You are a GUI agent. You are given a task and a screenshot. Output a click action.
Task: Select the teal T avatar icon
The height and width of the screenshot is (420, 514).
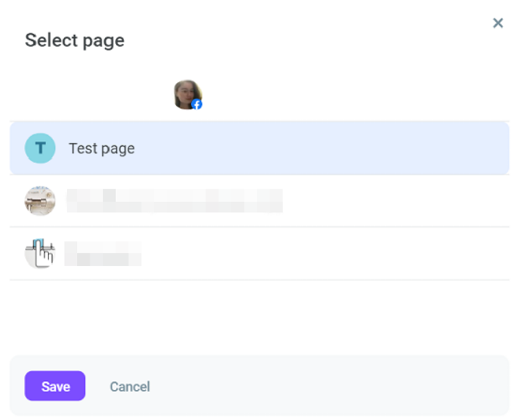point(40,148)
